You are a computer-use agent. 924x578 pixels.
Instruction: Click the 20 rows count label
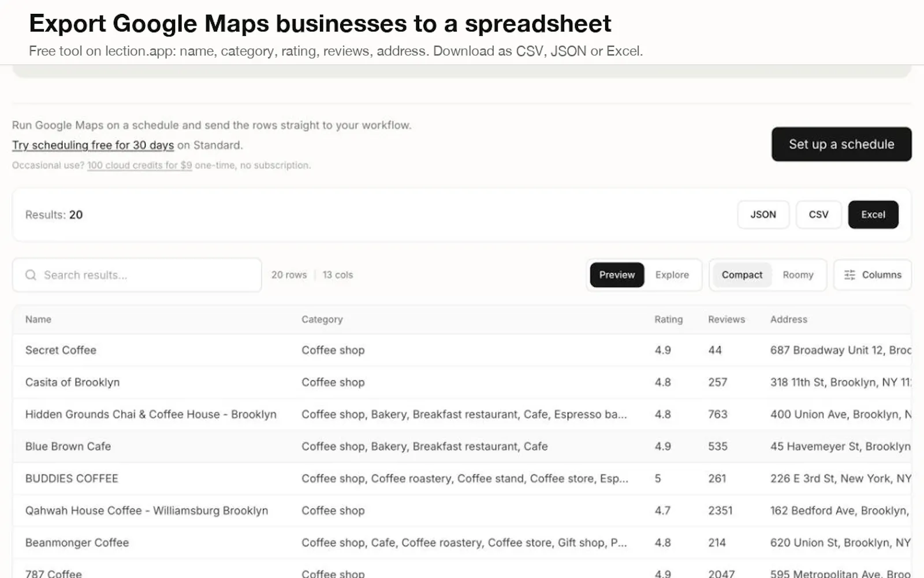(289, 275)
